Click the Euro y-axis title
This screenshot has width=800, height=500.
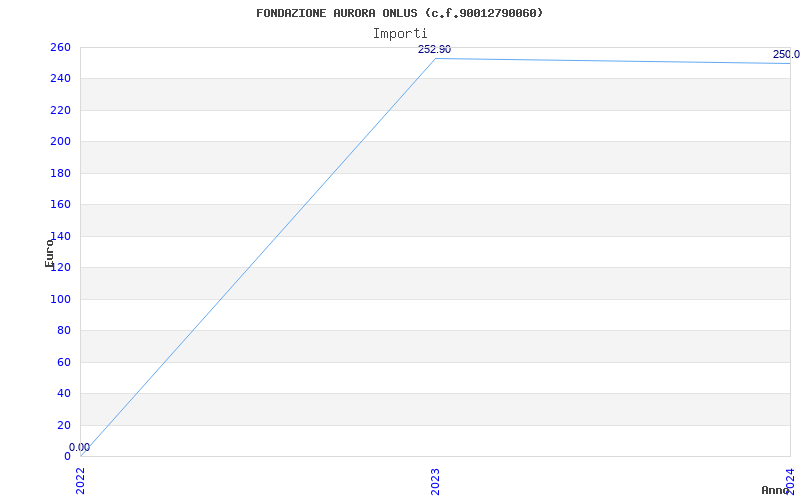click(x=49, y=253)
